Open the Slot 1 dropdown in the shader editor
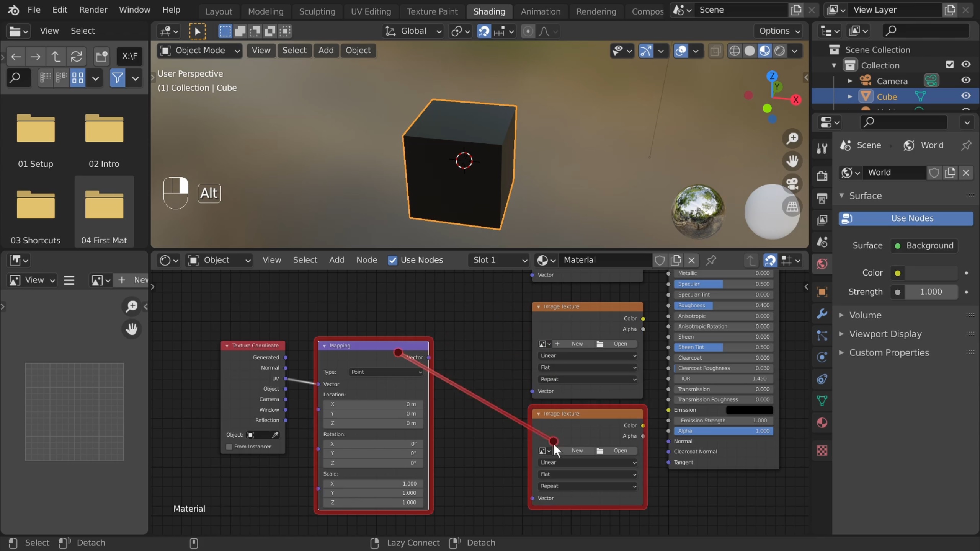980x551 pixels. tap(498, 260)
